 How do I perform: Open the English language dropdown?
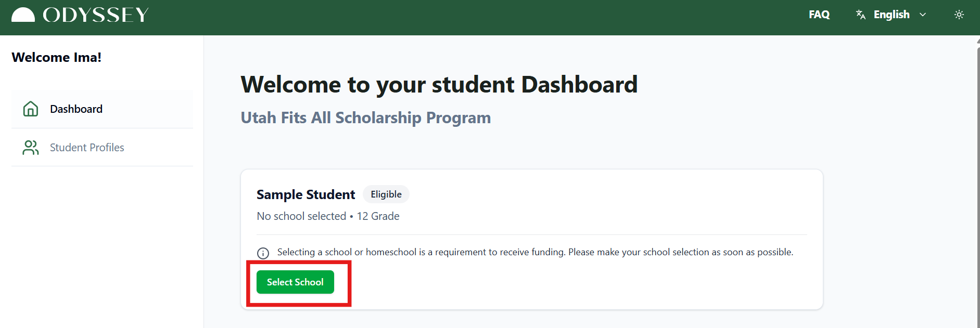pyautogui.click(x=892, y=15)
